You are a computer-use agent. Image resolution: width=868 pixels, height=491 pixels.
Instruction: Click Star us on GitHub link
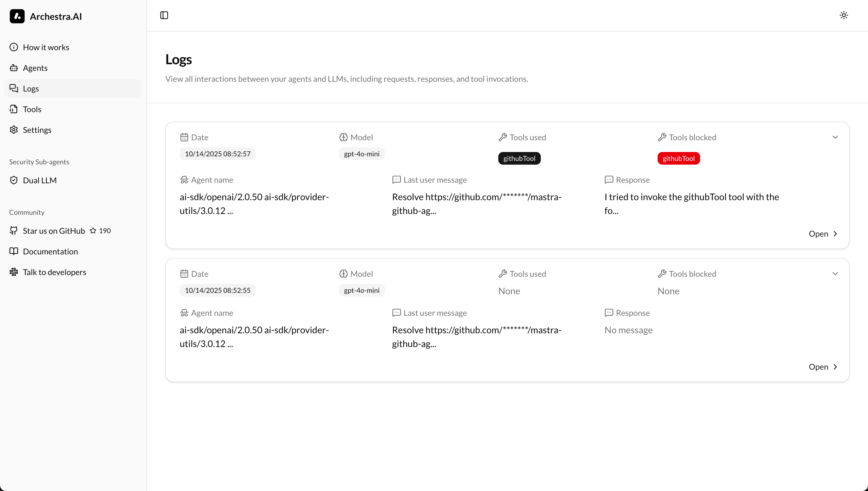pyautogui.click(x=54, y=231)
